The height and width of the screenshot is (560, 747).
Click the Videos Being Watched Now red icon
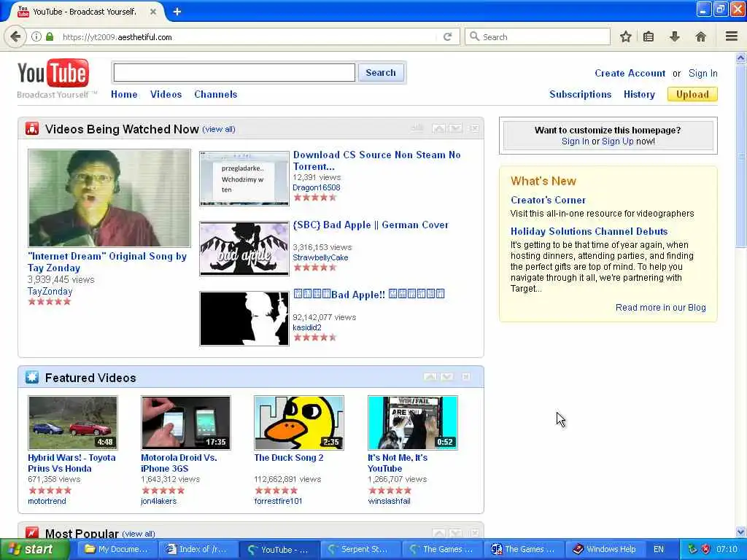pyautogui.click(x=32, y=128)
